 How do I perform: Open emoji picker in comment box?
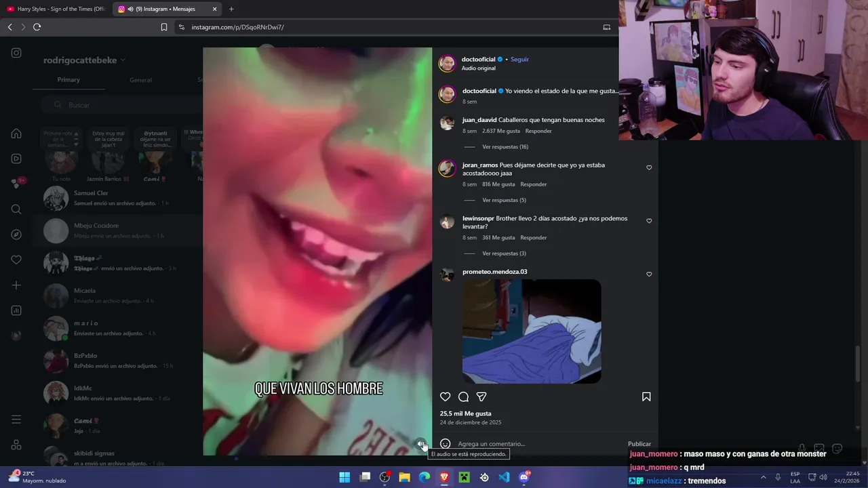pyautogui.click(x=446, y=444)
